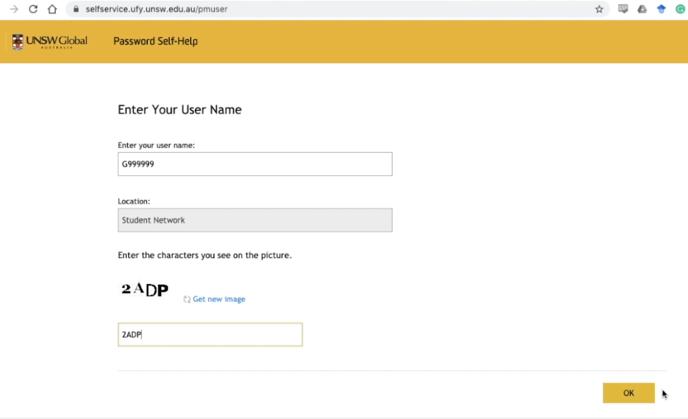Image resolution: width=688 pixels, height=419 pixels.
Task: Click the Student Network location field
Action: (254, 220)
